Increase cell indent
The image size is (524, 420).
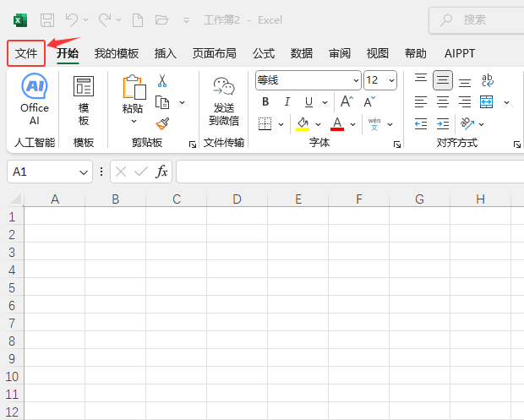[x=443, y=124]
